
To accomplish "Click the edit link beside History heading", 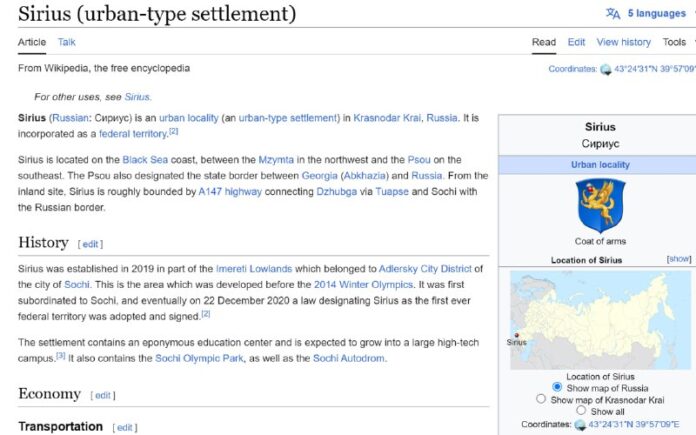I will pos(91,244).
